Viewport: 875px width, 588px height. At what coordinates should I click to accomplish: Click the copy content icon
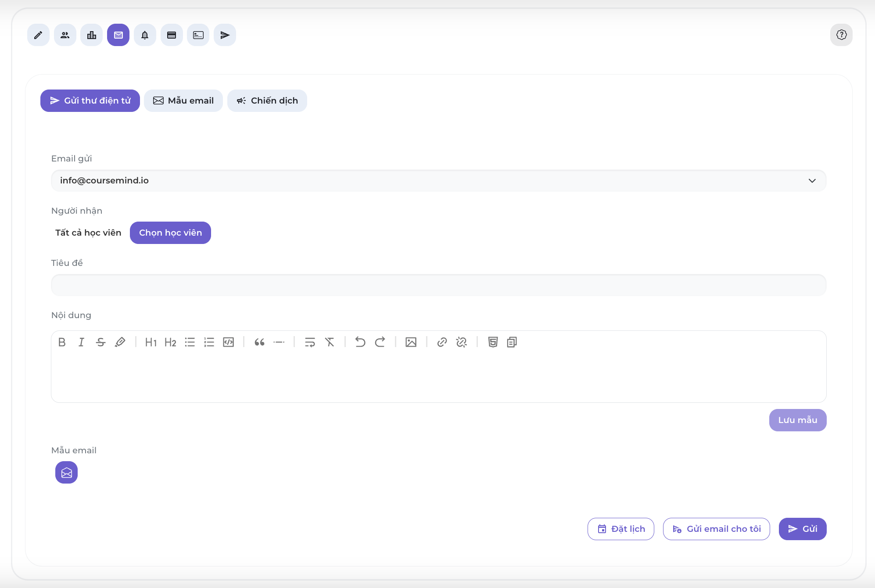[x=512, y=342]
